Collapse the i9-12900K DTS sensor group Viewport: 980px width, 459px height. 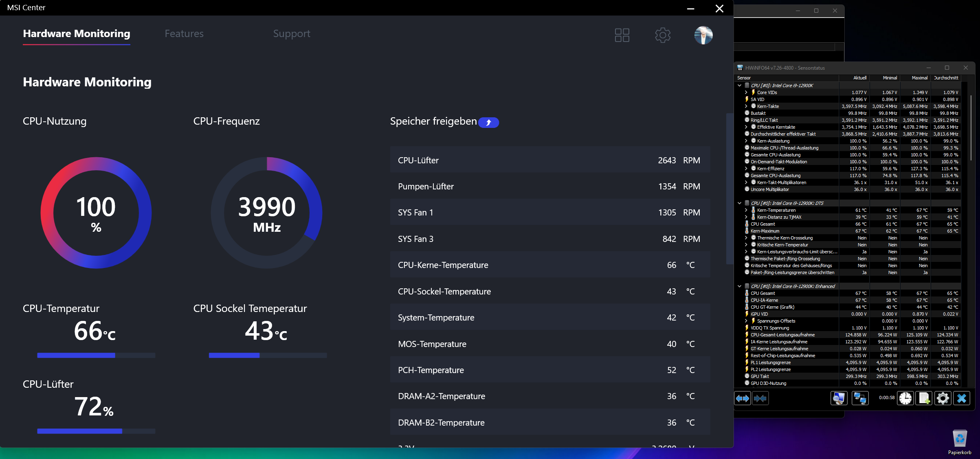pyautogui.click(x=740, y=203)
